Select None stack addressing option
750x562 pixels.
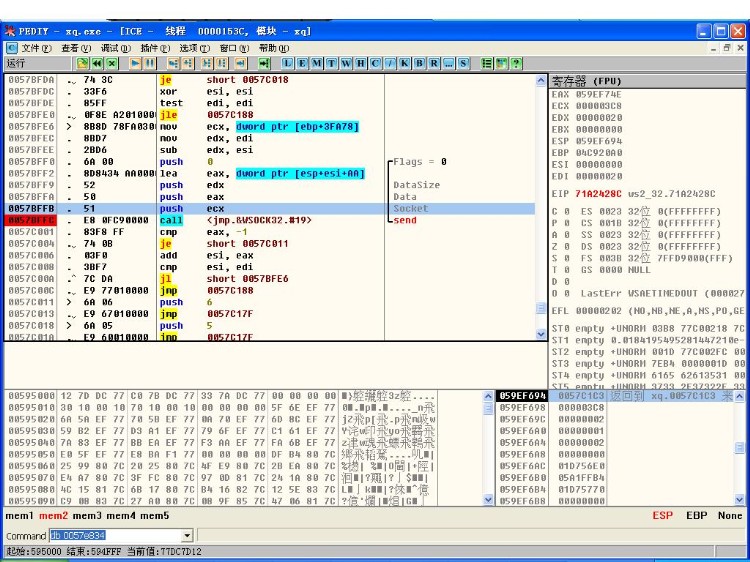coord(730,516)
